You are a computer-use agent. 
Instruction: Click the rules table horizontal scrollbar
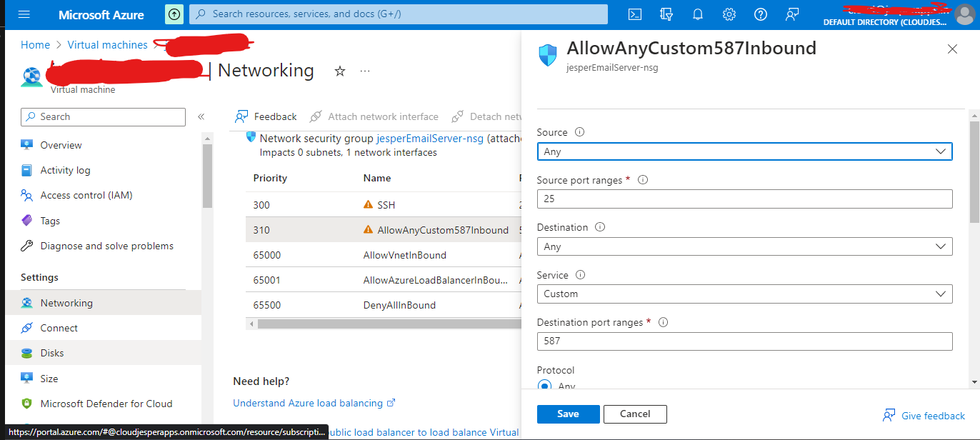pos(390,324)
